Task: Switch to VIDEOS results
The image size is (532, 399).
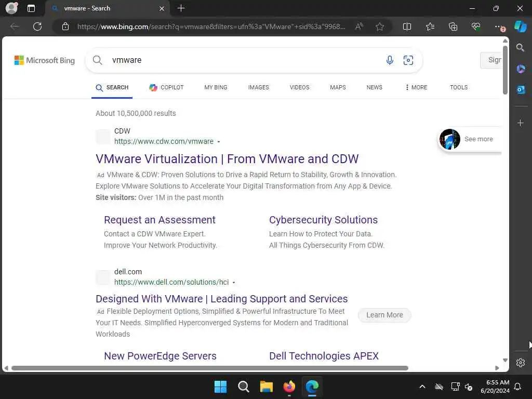Action: (x=300, y=87)
